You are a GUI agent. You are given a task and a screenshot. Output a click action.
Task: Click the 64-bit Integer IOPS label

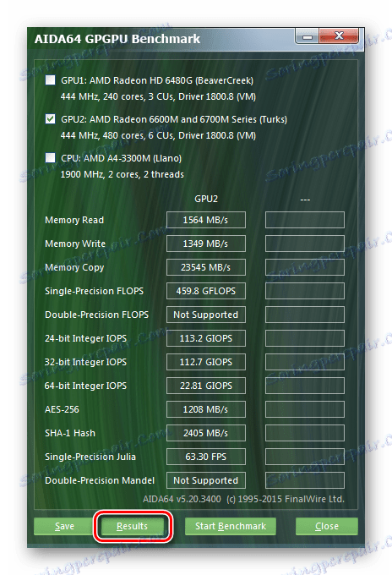(85, 386)
